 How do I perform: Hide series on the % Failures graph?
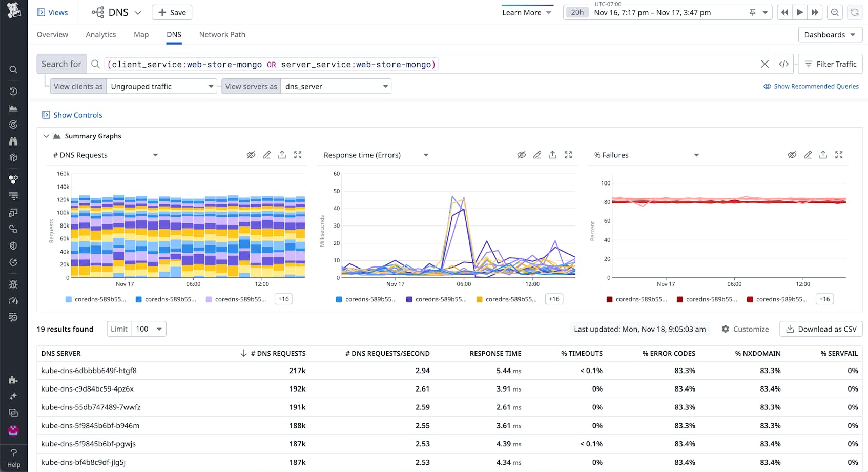pos(792,154)
